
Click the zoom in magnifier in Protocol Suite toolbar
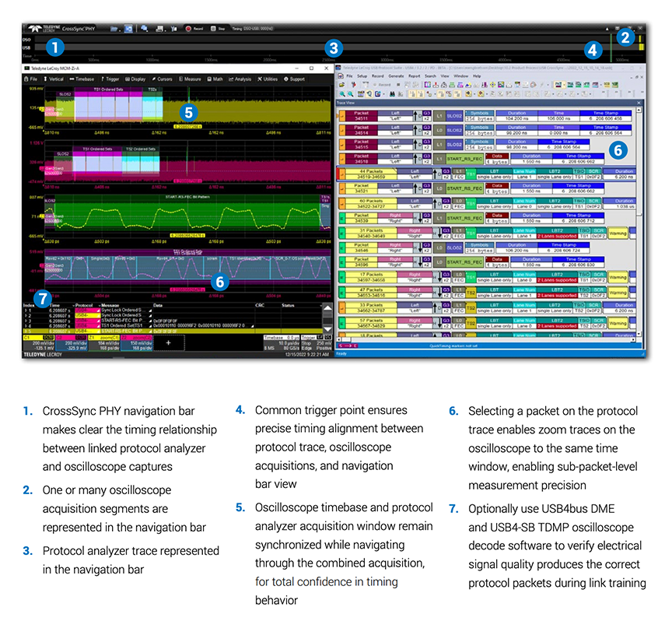pyautogui.click(x=342, y=93)
